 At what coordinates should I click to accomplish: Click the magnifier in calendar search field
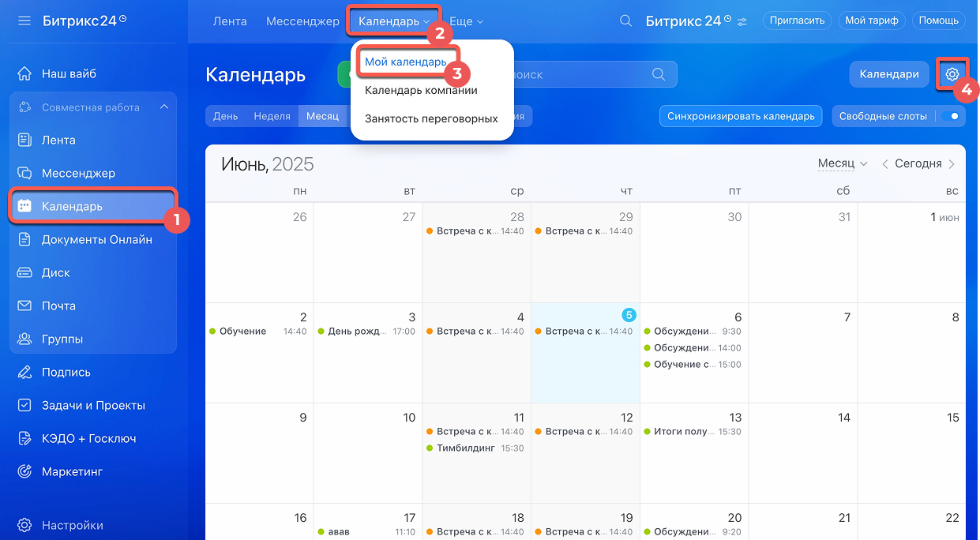[x=659, y=75]
